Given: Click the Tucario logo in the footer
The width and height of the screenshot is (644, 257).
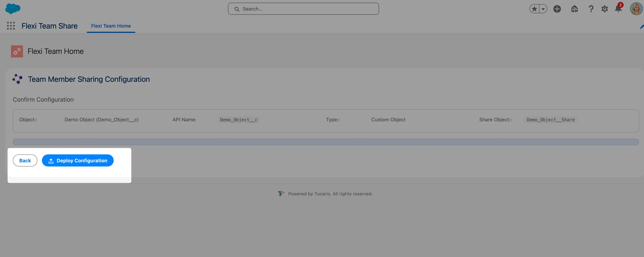Looking at the screenshot, I should click(x=281, y=194).
